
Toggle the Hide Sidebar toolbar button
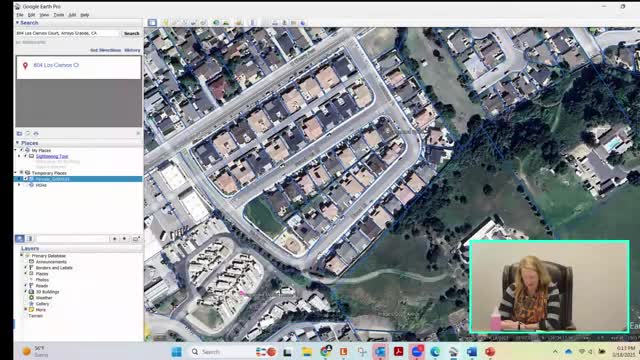(x=152, y=22)
